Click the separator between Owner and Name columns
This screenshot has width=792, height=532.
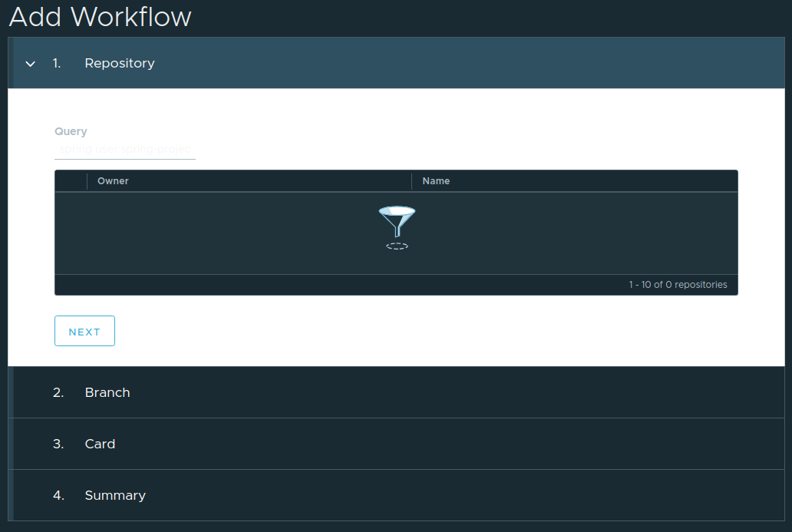point(411,181)
